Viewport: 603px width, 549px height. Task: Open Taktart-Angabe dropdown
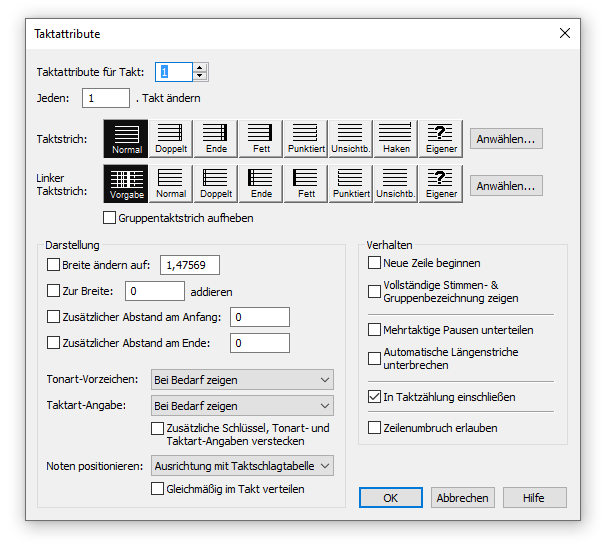[x=242, y=406]
